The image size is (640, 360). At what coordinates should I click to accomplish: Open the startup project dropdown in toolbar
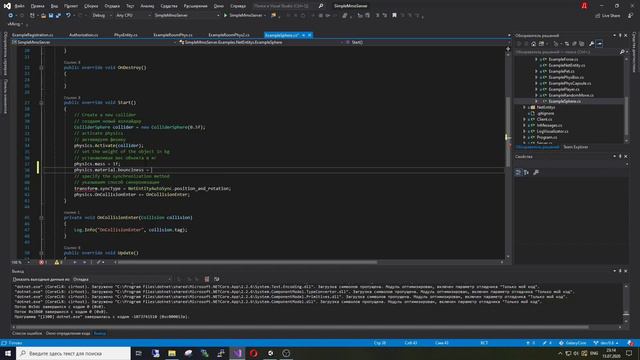pos(187,16)
